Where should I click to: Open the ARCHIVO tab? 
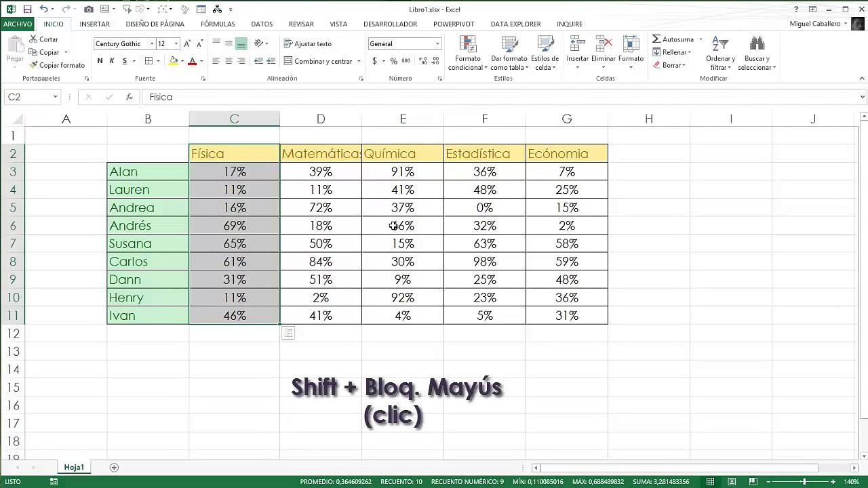17,24
